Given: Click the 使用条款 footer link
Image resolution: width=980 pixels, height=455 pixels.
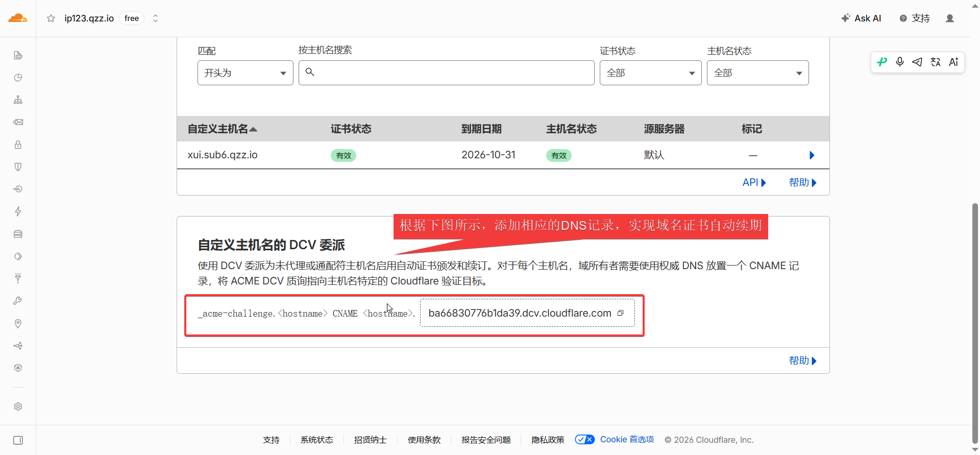Looking at the screenshot, I should click(424, 440).
